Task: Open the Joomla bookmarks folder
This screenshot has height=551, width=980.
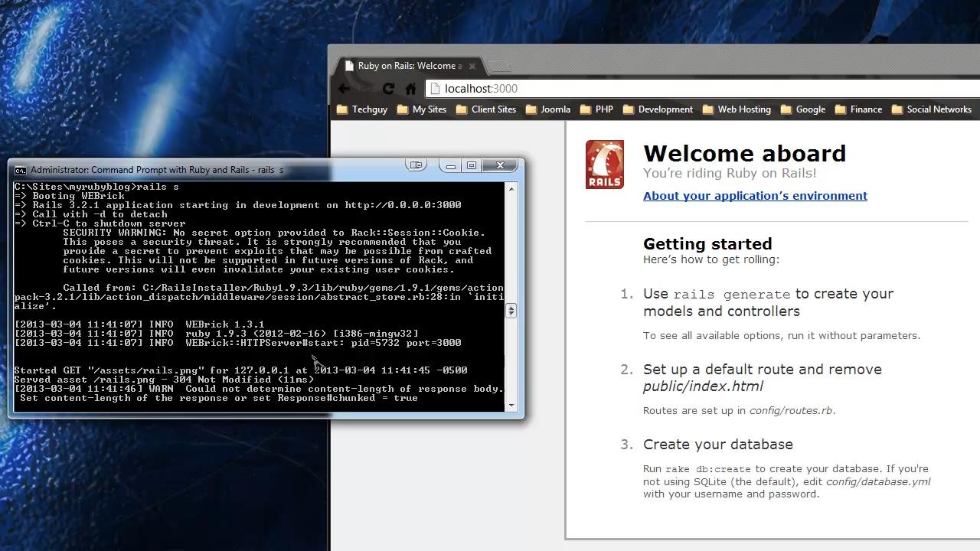Action: pyautogui.click(x=548, y=109)
